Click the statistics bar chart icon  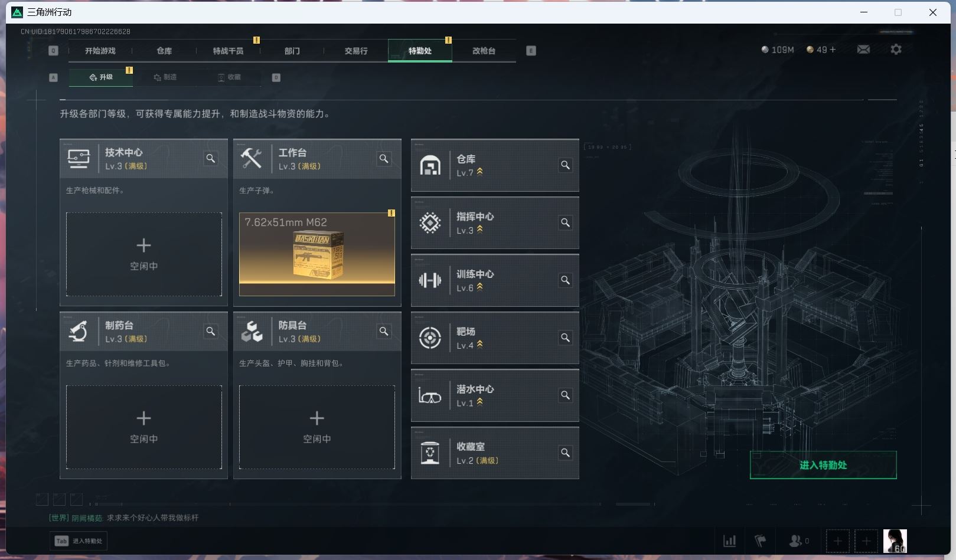point(730,541)
